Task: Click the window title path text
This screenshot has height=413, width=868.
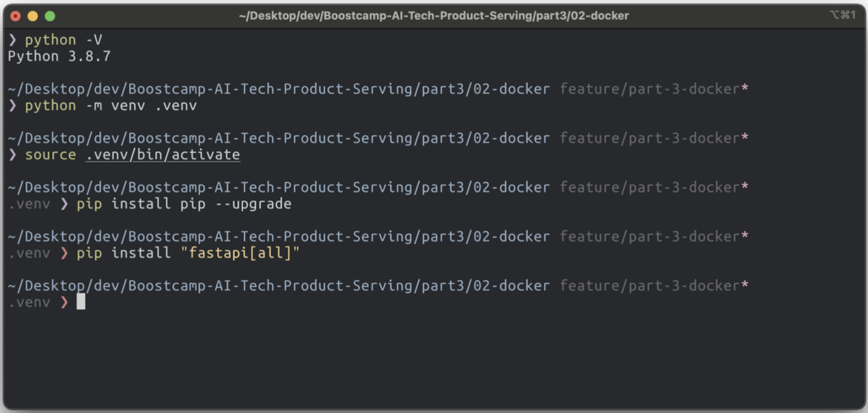Action: (x=434, y=15)
